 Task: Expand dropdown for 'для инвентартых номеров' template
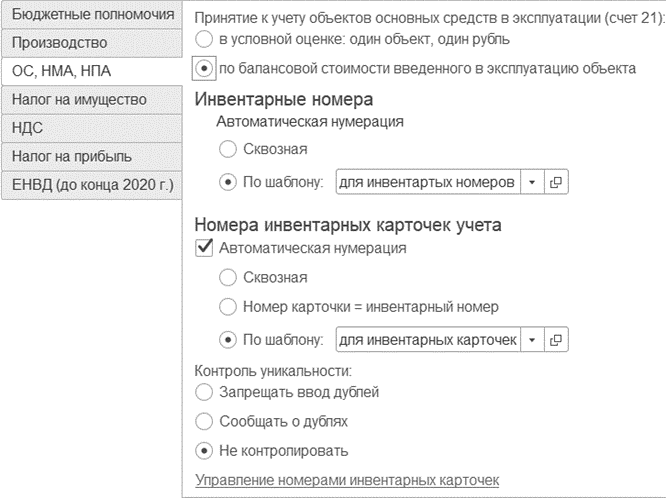(x=532, y=182)
